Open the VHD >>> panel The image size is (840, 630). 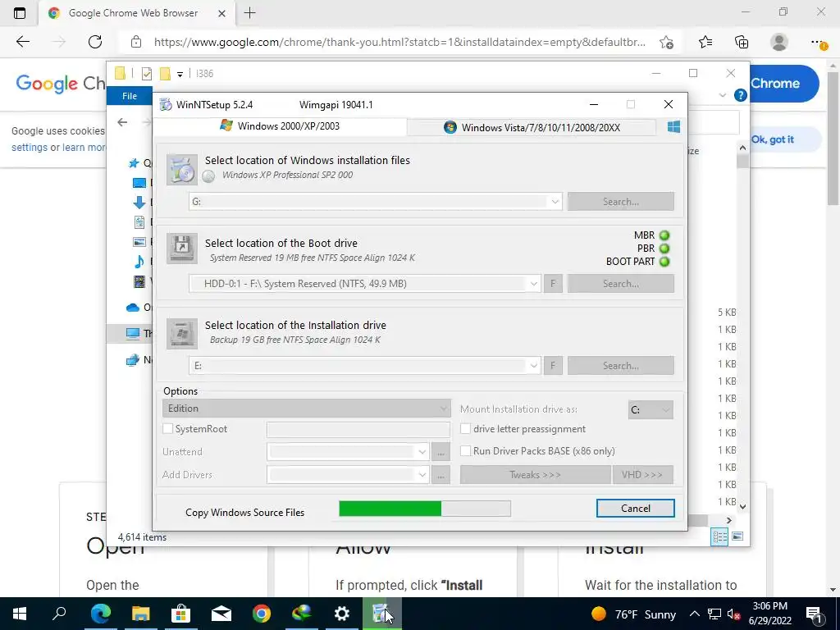click(x=642, y=475)
